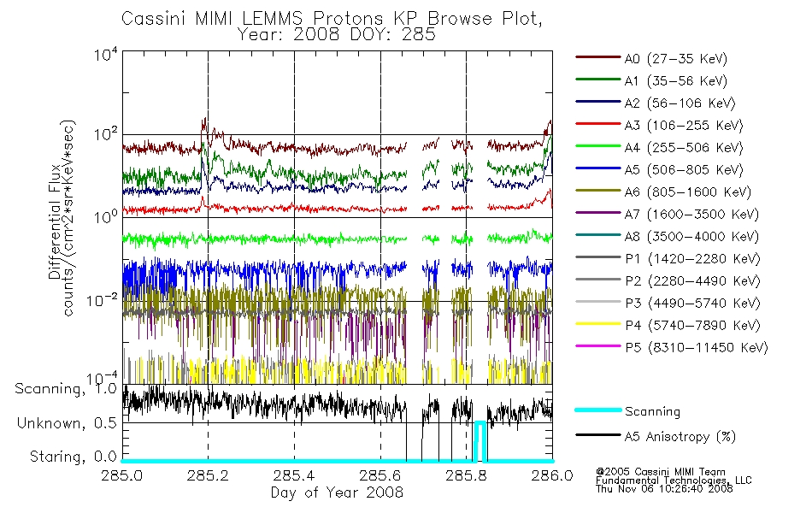Image resolution: width=812 pixels, height=513 pixels.
Task: Click the Year: 2008 DOY: 285 subtitle
Action: pos(337,35)
